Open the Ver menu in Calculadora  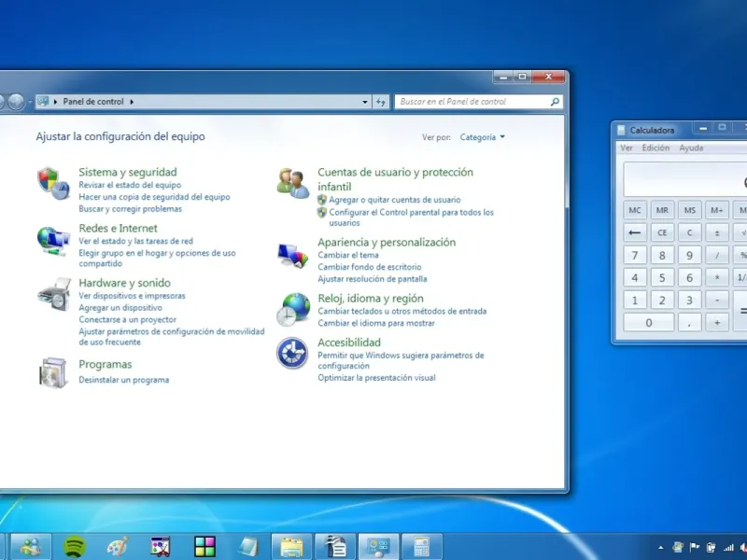(626, 147)
